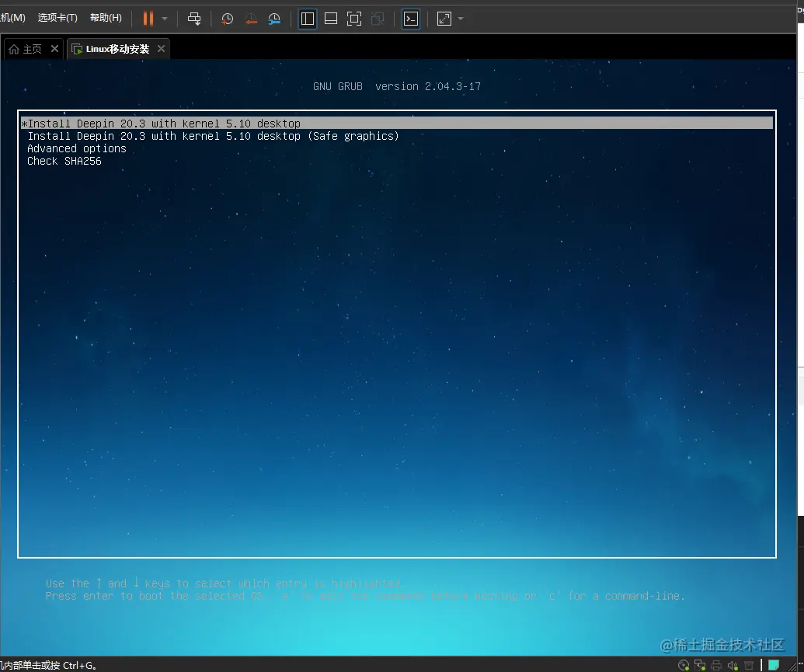Screen dimensions: 804x672
Task: Click the GNU GRUB version header text
Action: (397, 86)
